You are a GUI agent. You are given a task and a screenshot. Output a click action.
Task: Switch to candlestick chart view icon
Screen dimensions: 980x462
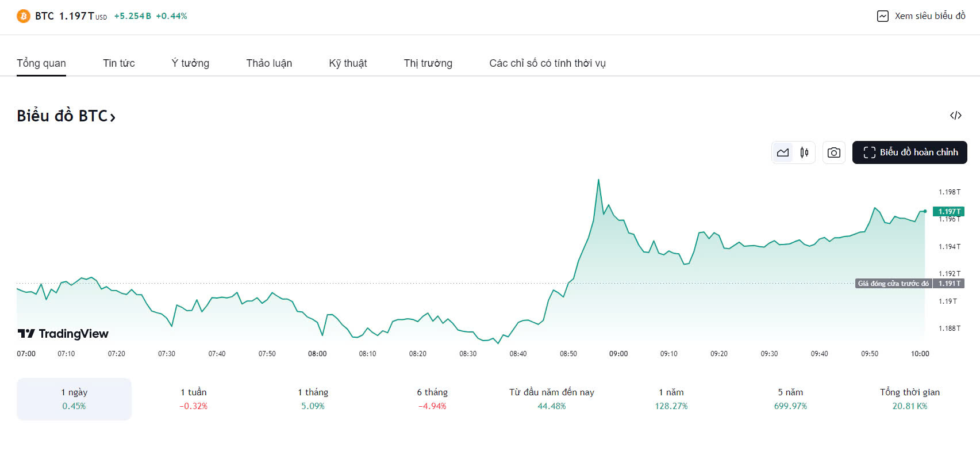coord(804,152)
